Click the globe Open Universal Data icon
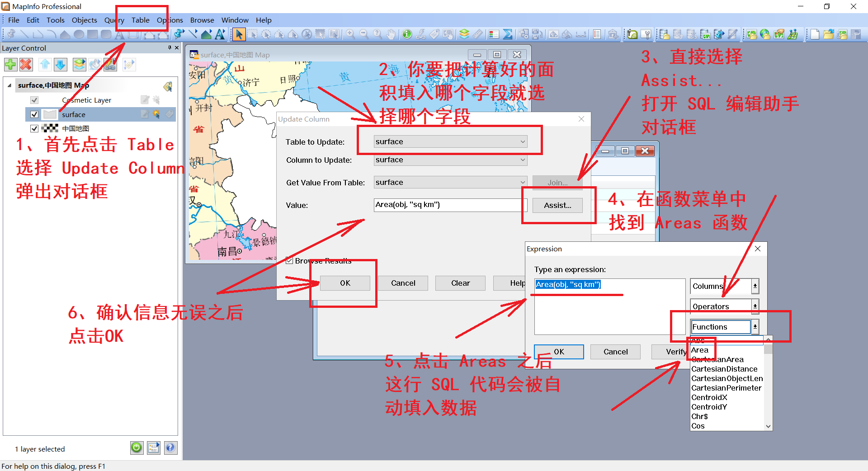Screen dimensions: 868x471 click(x=765, y=34)
